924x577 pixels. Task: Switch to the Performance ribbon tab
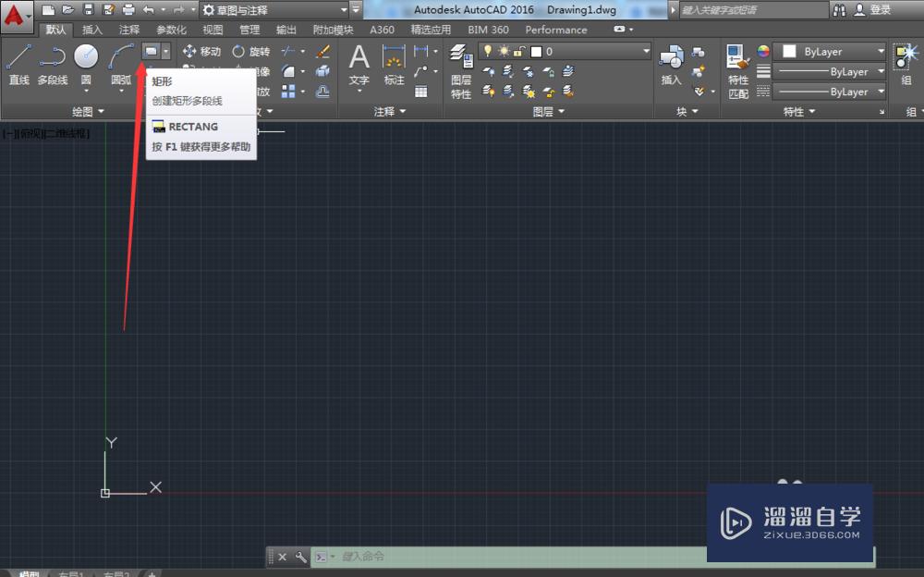[x=556, y=30]
